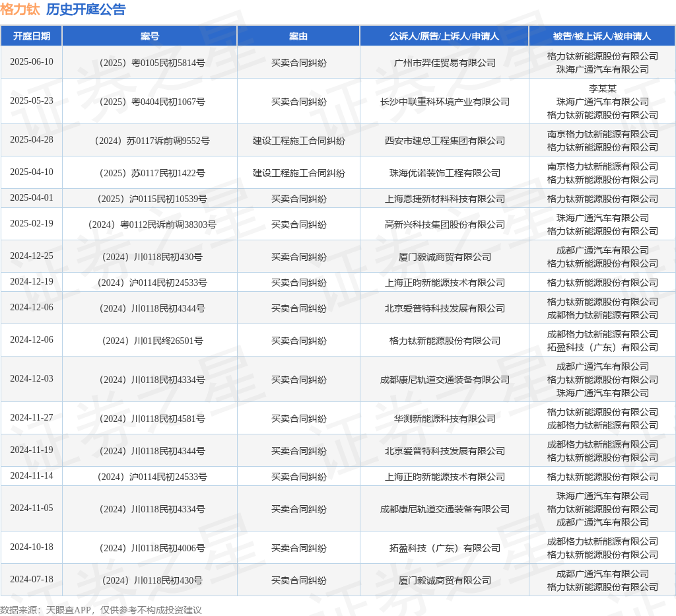676x616 pixels.
Task: Select the date 2025-04-10
Action: point(32,172)
